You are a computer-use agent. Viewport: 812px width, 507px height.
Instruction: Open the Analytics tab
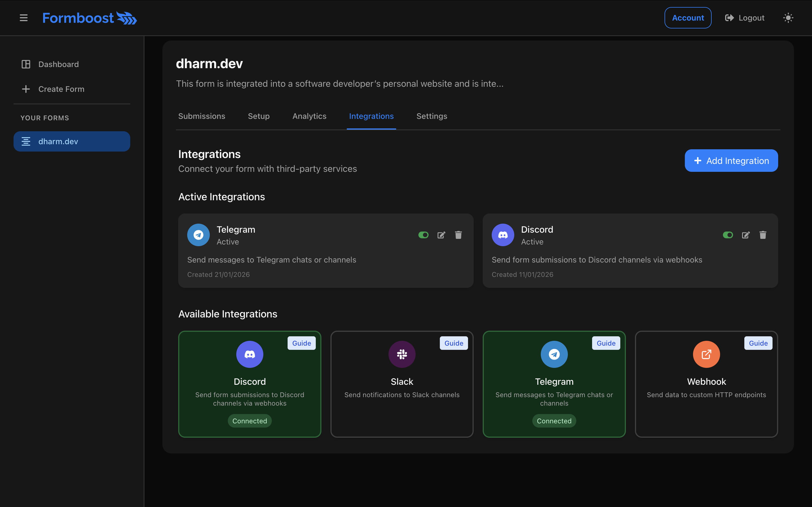pos(309,116)
